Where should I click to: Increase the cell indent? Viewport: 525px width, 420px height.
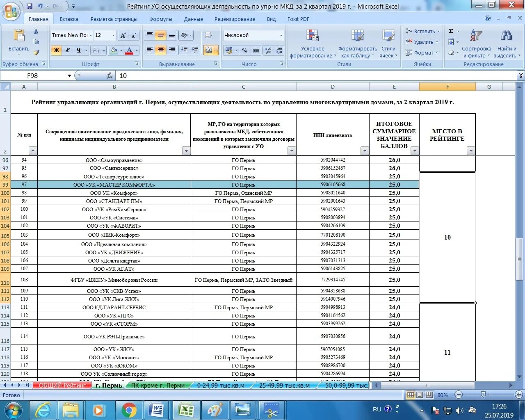(x=195, y=50)
